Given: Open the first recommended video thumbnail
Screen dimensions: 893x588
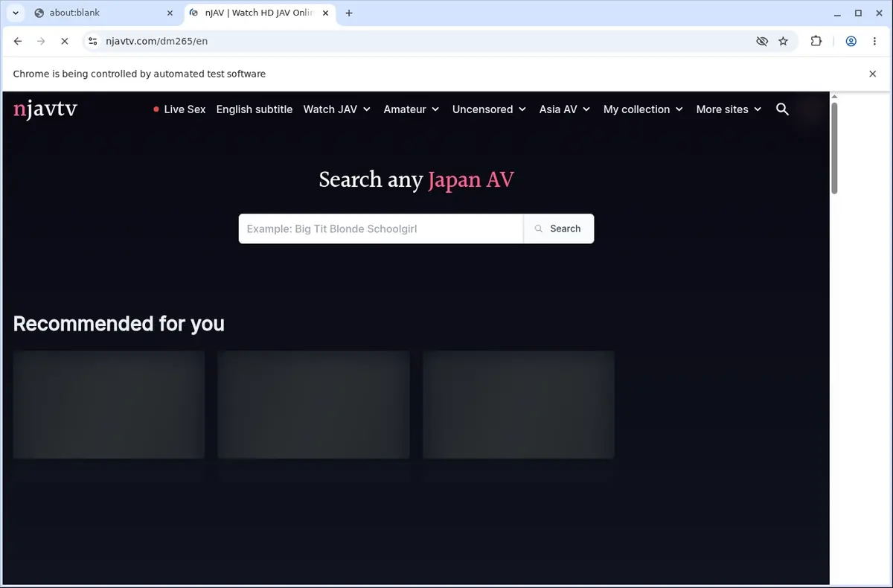Looking at the screenshot, I should tap(109, 405).
